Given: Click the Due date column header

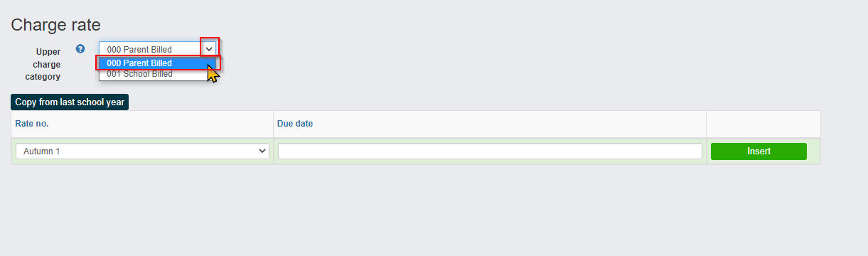Looking at the screenshot, I should pyautogui.click(x=295, y=124).
